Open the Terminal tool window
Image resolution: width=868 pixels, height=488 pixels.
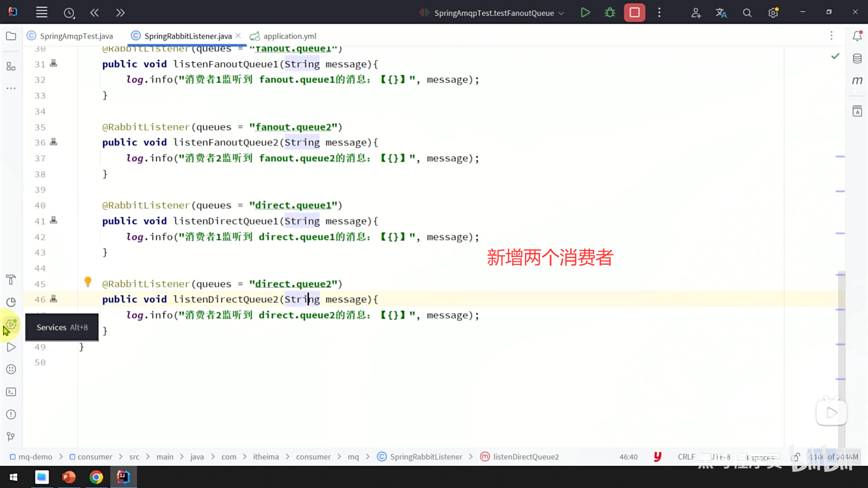11,392
